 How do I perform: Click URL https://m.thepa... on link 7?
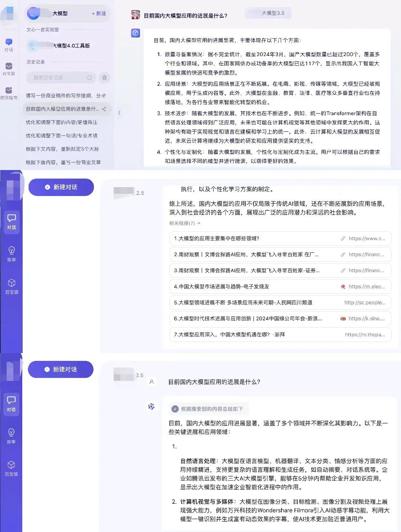pyautogui.click(x=365, y=334)
